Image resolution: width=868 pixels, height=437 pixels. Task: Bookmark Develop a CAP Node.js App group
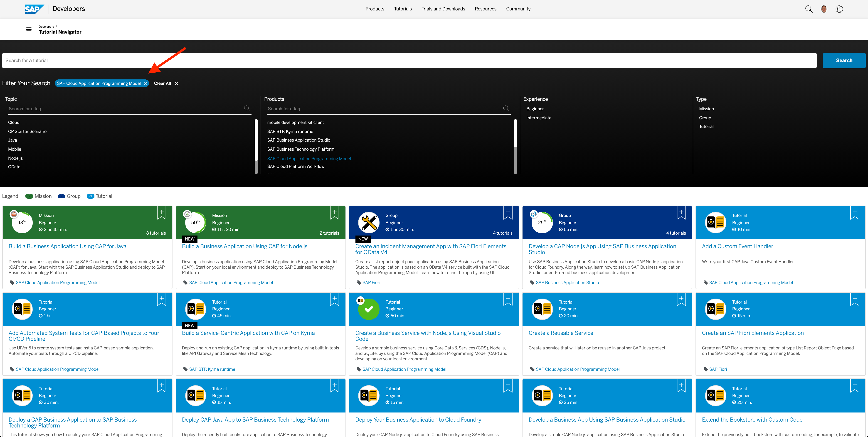pos(681,213)
